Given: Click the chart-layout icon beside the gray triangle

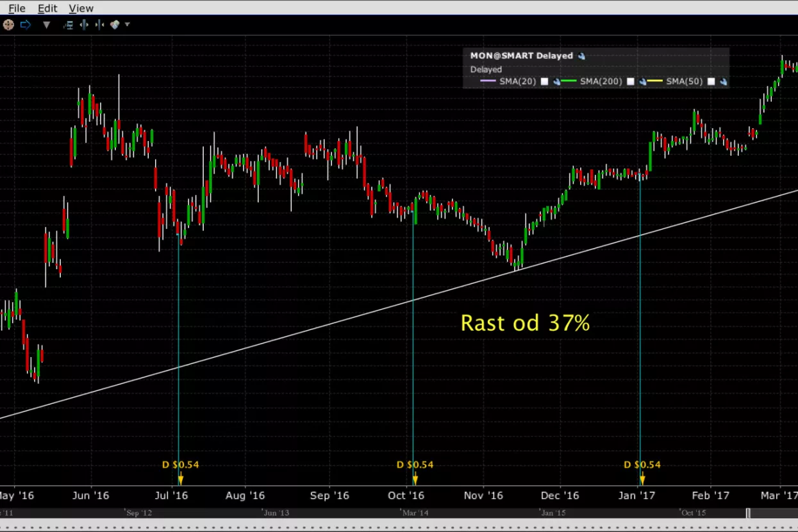Looking at the screenshot, I should (x=68, y=25).
